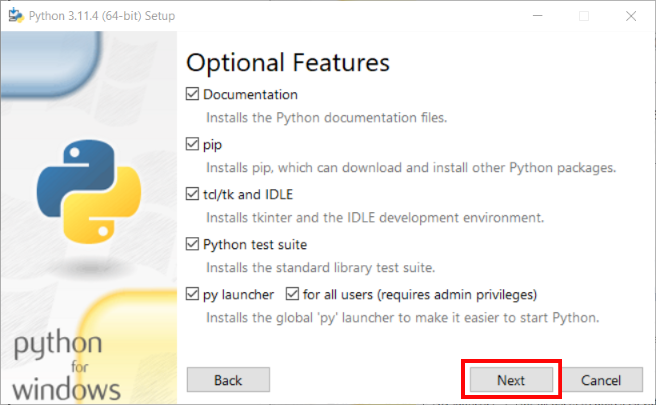Viewport: 656px width, 405px height.
Task: Uncheck the Python test suite option
Action: point(193,244)
